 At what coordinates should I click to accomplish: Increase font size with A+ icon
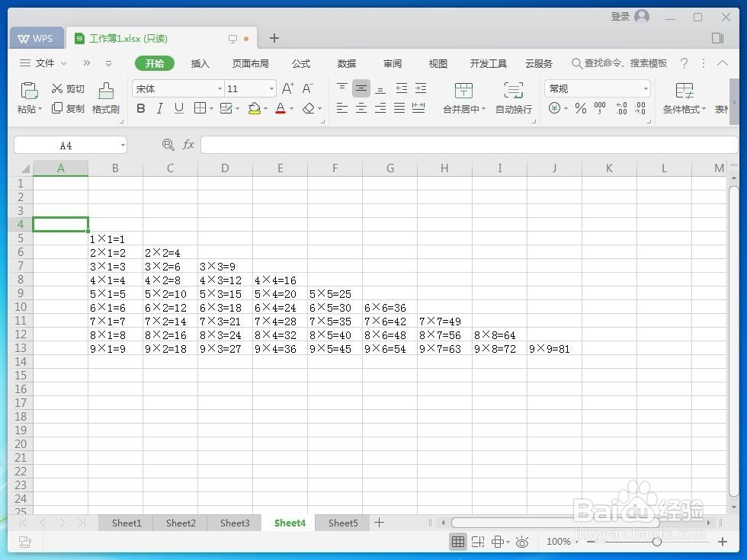(x=288, y=88)
